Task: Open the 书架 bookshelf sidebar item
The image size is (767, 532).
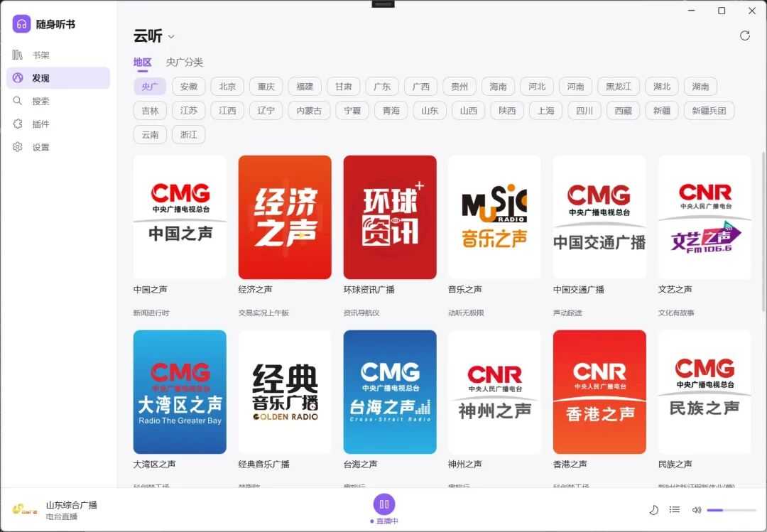Action: click(x=58, y=55)
